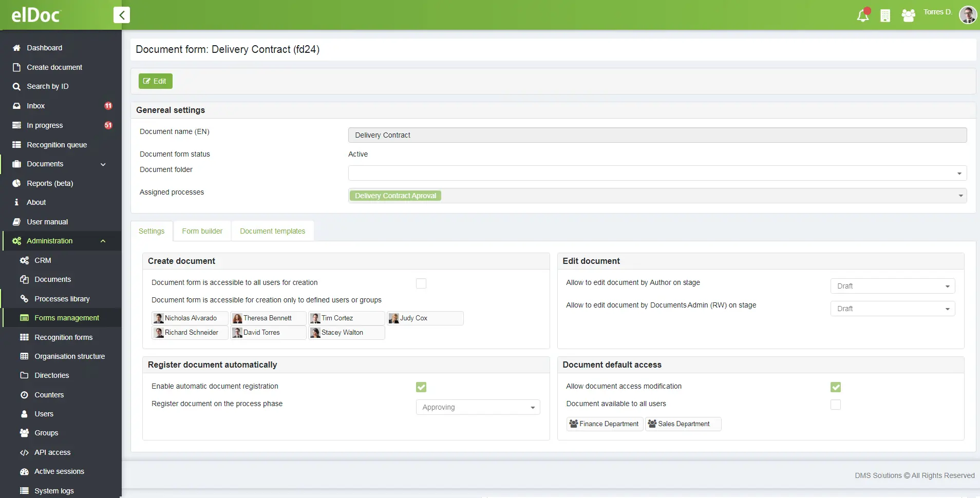This screenshot has width=980, height=498.
Task: Select user Richard Schneider chip
Action: [190, 333]
